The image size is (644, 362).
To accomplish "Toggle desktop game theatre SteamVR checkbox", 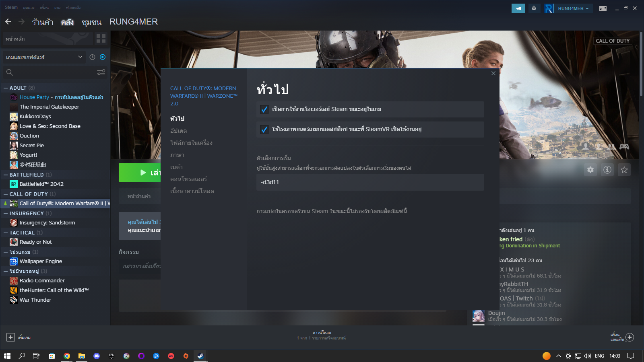I will pyautogui.click(x=264, y=130).
